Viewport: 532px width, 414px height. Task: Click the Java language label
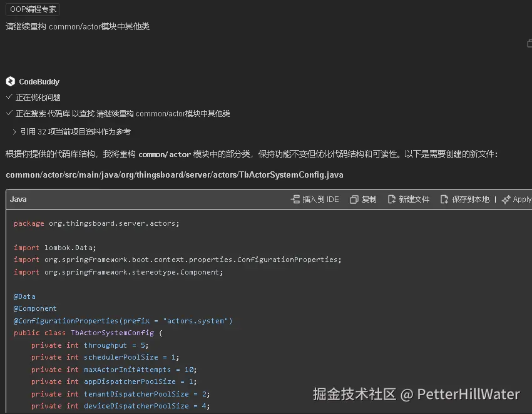click(18, 199)
